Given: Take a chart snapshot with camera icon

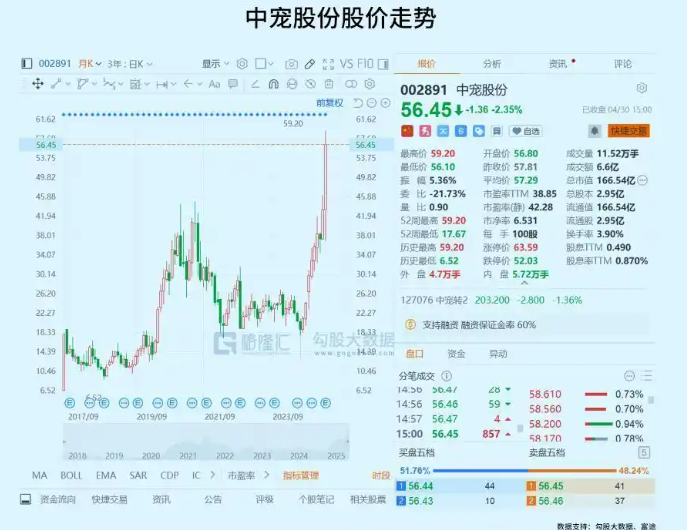Looking at the screenshot, I should [x=291, y=64].
